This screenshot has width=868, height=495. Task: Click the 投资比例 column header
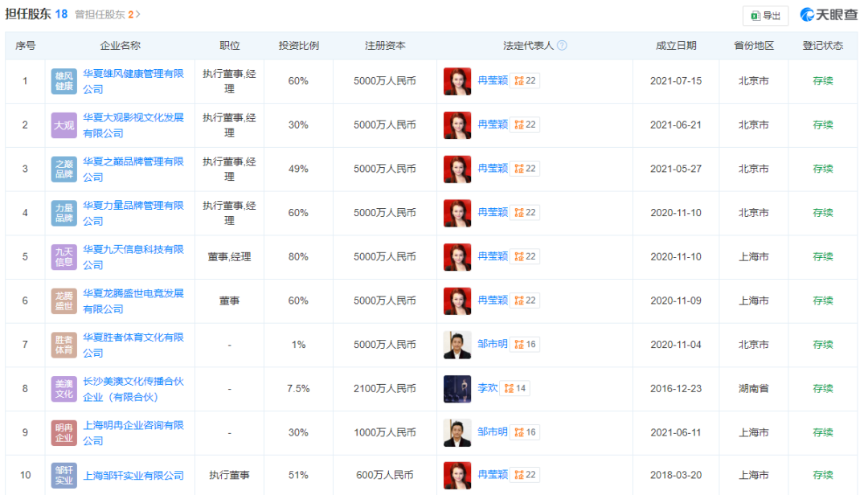(298, 46)
